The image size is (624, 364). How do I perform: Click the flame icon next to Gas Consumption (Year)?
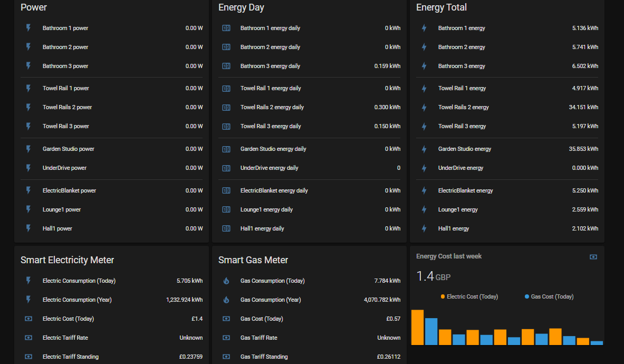(226, 300)
